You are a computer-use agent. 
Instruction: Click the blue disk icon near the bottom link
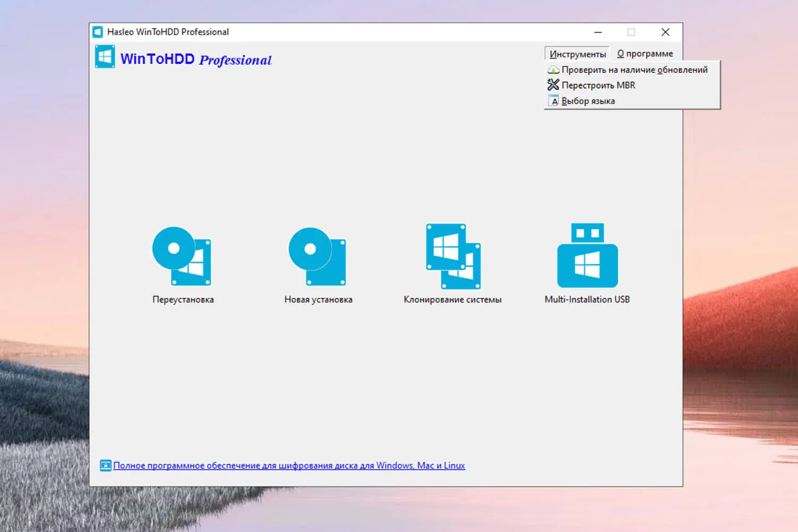pos(105,465)
